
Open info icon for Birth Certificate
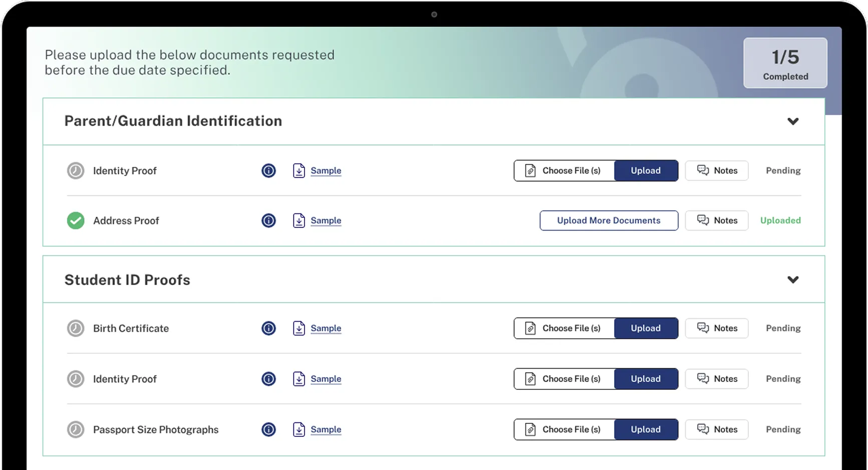click(x=268, y=329)
